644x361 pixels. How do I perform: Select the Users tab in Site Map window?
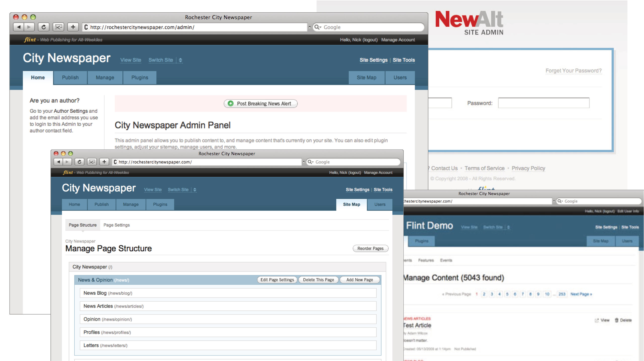click(x=380, y=204)
